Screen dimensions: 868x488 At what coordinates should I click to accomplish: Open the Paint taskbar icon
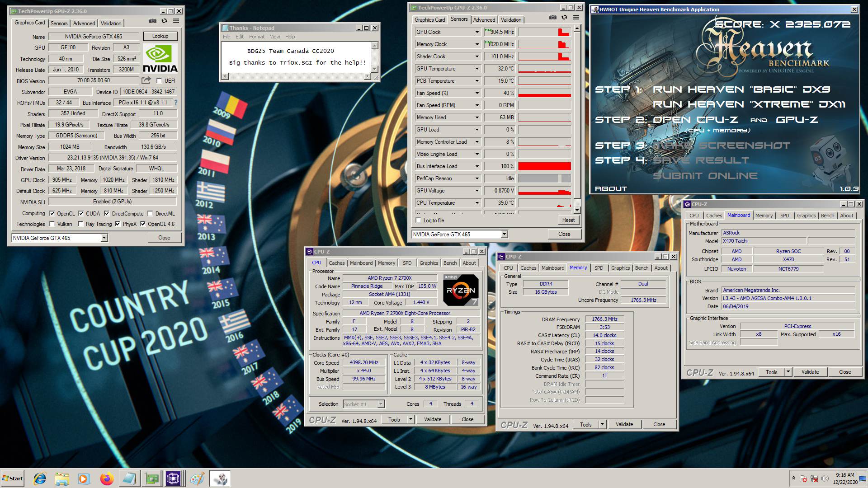197,479
